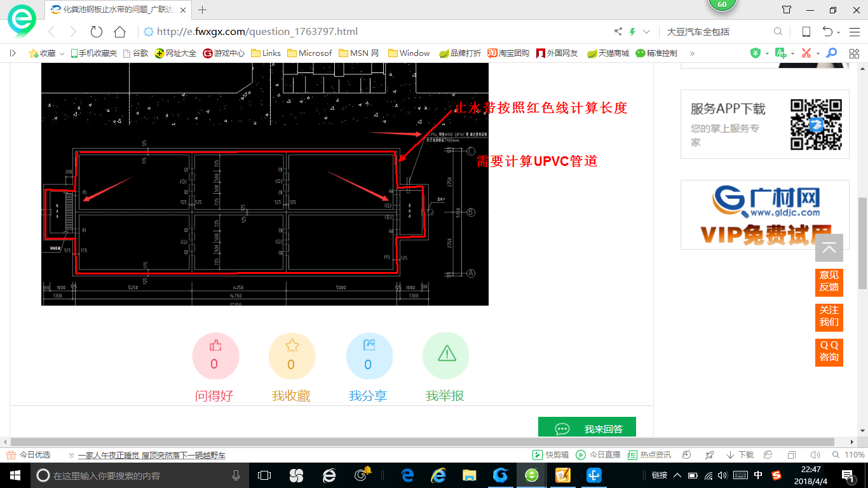Viewport: 868px width, 488px height.
Task: Click the red scissors screenshot icon
Action: [x=806, y=53]
